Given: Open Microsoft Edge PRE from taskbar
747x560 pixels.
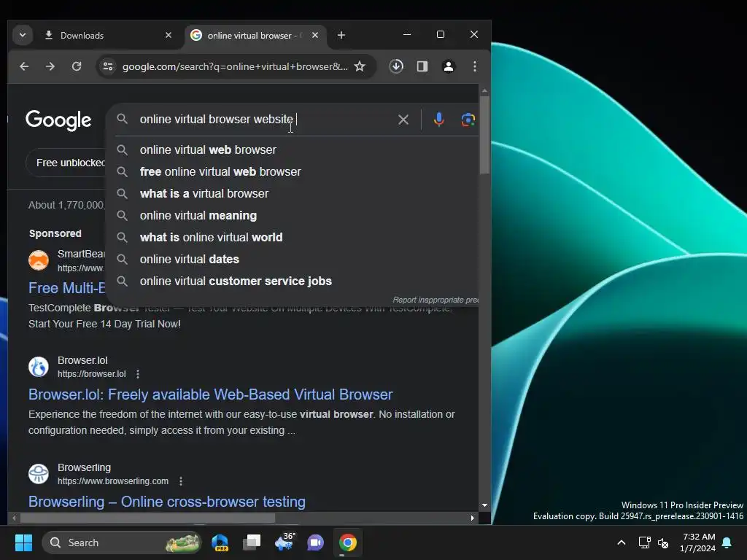Looking at the screenshot, I should tap(220, 542).
